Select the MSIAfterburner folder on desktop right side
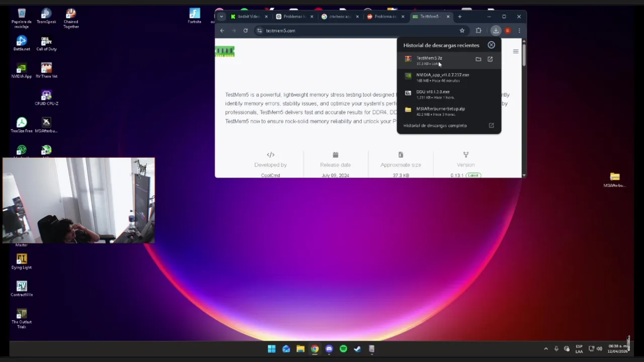This screenshot has width=644, height=362. (614, 179)
